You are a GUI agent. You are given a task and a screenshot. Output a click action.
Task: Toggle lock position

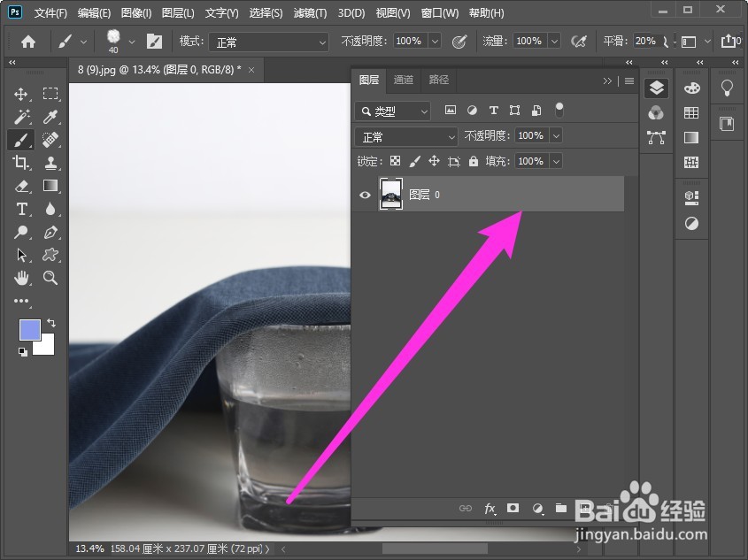[434, 161]
